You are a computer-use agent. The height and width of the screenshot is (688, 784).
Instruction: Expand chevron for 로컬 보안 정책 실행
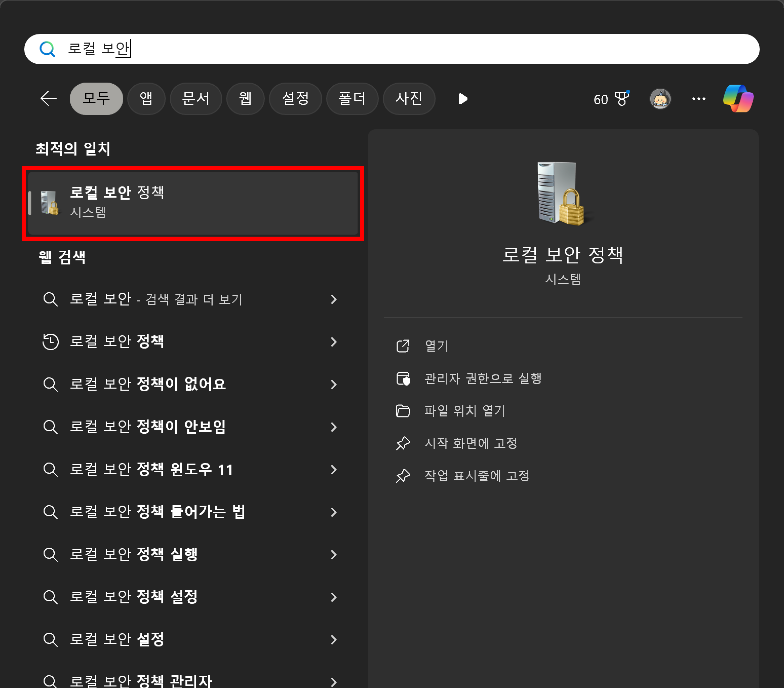[x=334, y=555]
